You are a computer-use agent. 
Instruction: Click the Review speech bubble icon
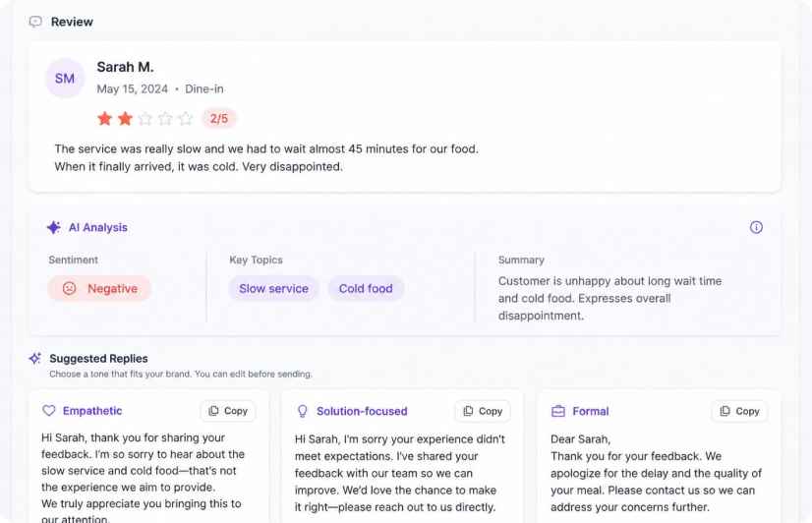35,22
